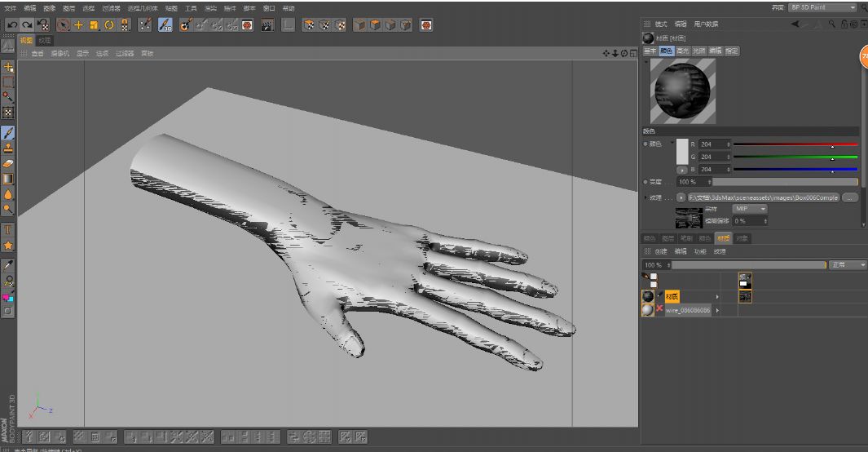Open the small arrow beside 颜色 swatch
The image size is (868, 452).
tap(672, 143)
